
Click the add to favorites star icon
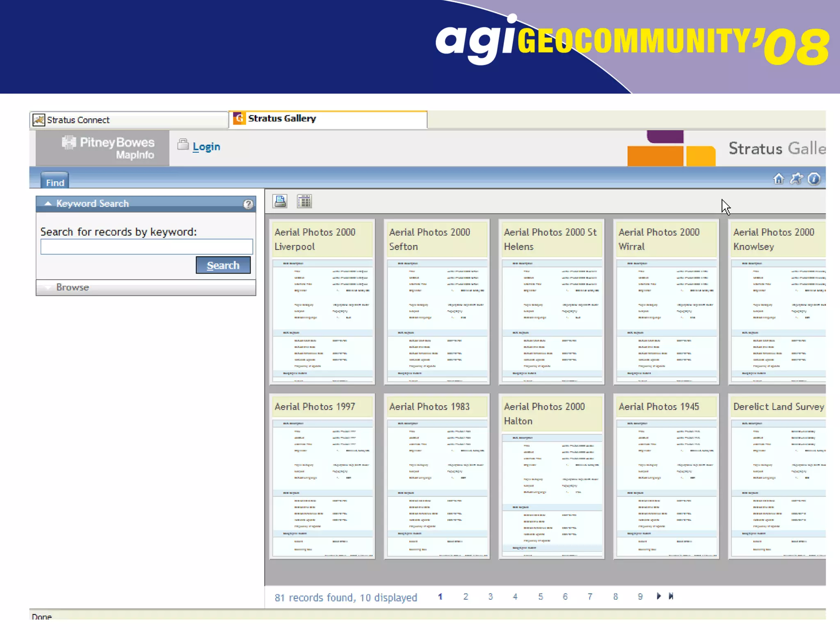coord(796,179)
